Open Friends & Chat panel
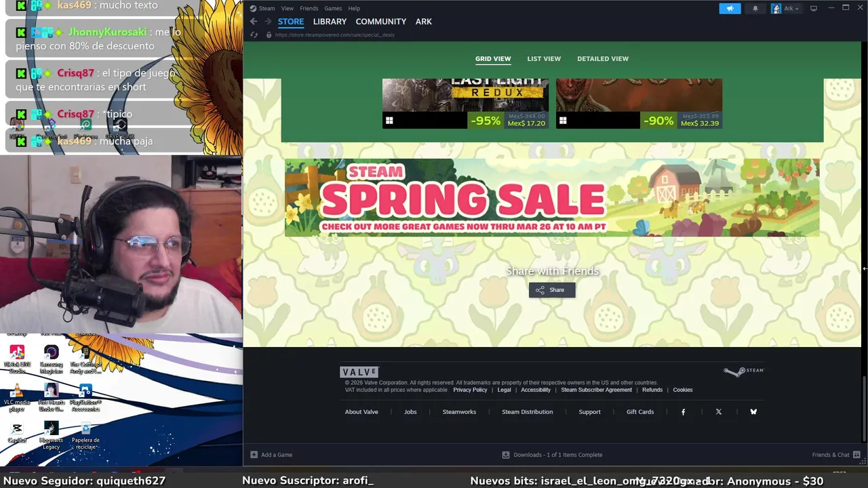The width and height of the screenshot is (868, 488). pos(836,455)
